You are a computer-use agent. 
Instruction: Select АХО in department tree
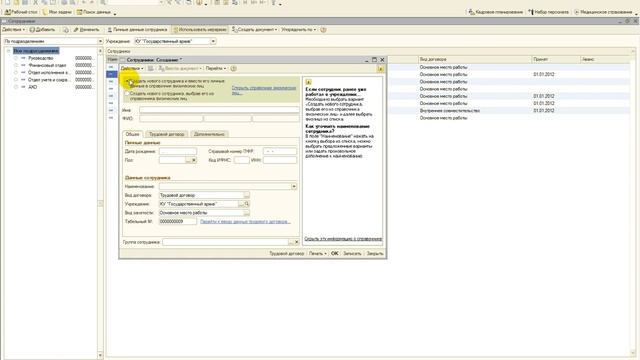click(x=32, y=87)
